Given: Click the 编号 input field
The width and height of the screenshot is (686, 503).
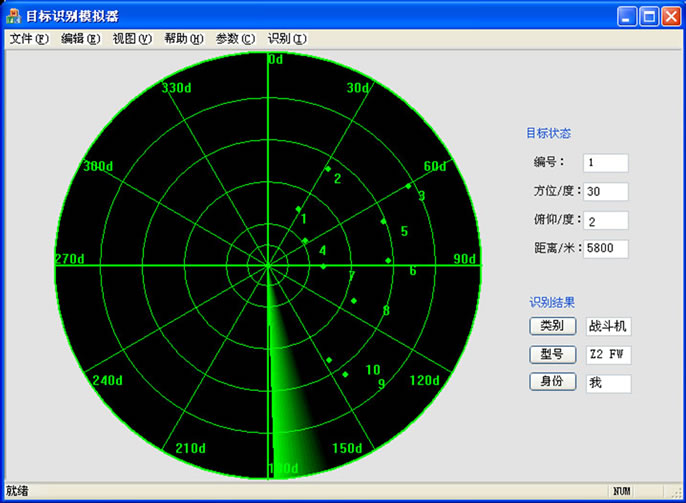Looking at the screenshot, I should coord(605,163).
